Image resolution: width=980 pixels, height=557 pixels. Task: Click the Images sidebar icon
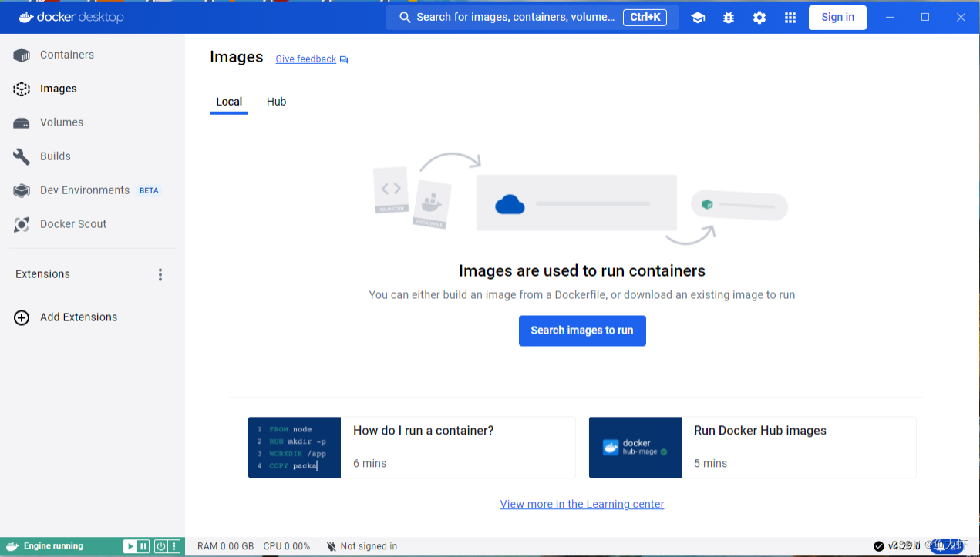22,89
